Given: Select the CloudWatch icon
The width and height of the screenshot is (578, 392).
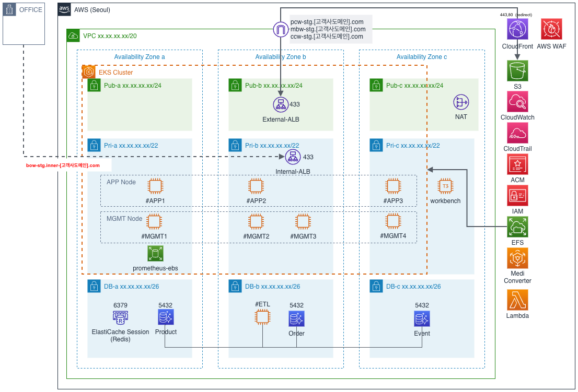Looking at the screenshot, I should tap(518, 102).
